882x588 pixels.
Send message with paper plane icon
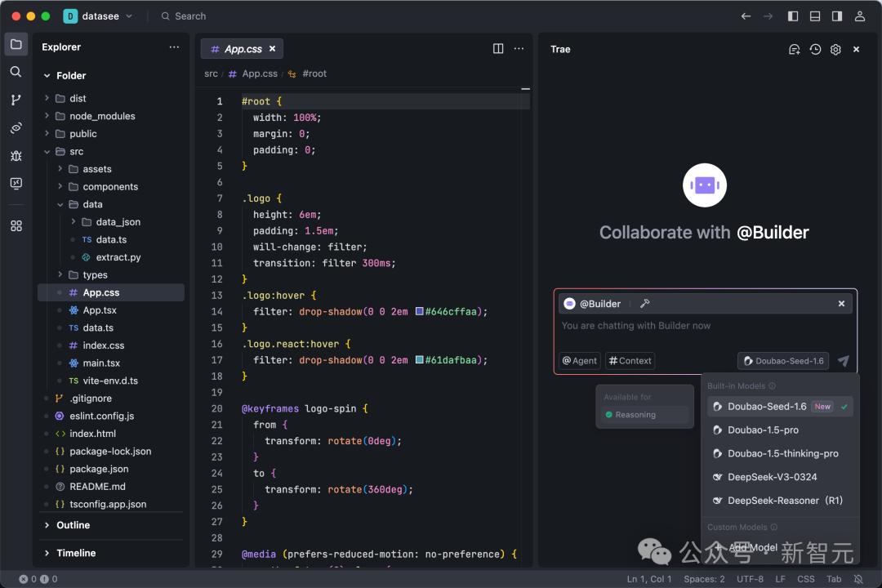coord(844,361)
